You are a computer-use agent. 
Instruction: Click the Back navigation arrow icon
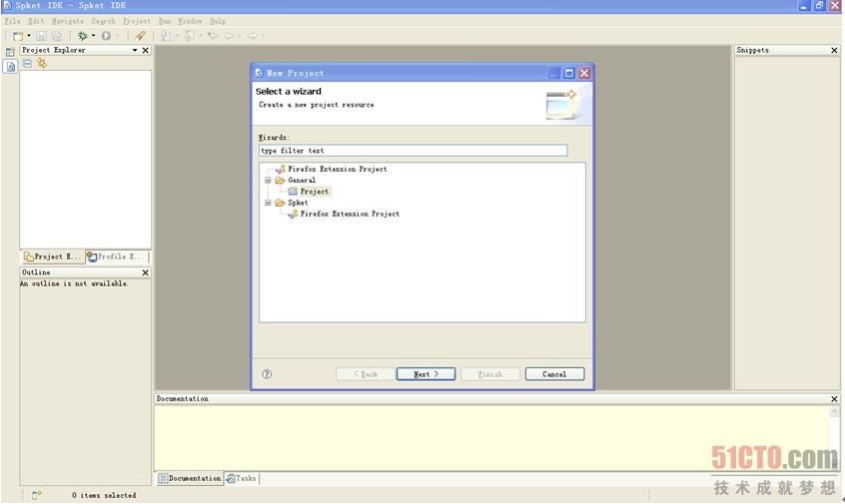click(229, 36)
